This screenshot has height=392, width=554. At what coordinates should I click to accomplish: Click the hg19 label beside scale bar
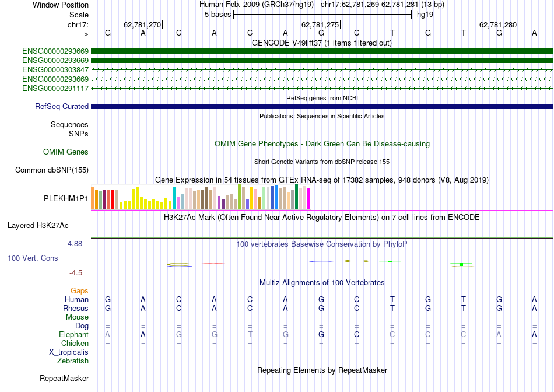coord(425,15)
